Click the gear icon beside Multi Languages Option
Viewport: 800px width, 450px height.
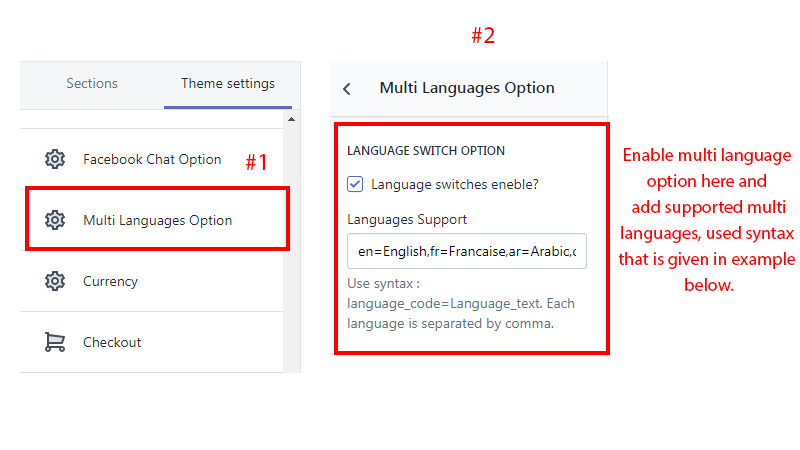tap(55, 220)
